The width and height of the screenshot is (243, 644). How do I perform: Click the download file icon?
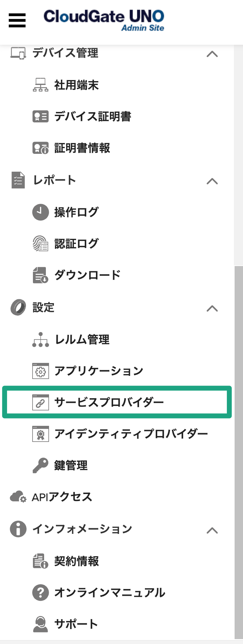pyautogui.click(x=41, y=275)
